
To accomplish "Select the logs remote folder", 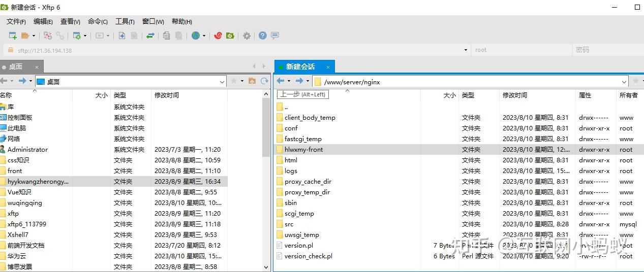I will (291, 171).
